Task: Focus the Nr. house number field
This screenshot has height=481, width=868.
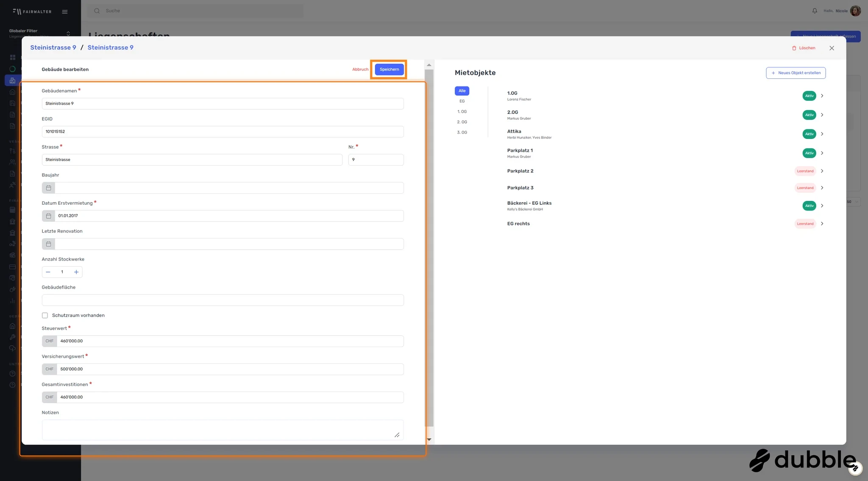Action: click(376, 160)
